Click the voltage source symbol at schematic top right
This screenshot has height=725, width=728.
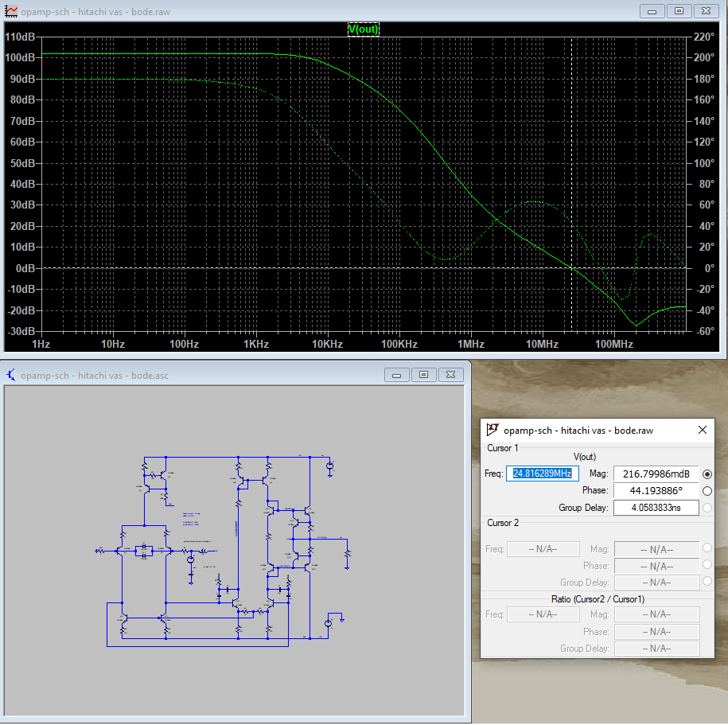[329, 466]
